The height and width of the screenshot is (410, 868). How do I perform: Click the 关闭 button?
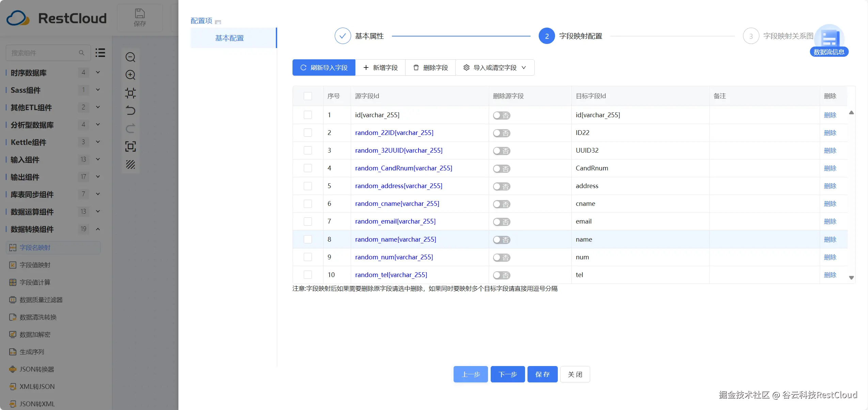tap(575, 374)
